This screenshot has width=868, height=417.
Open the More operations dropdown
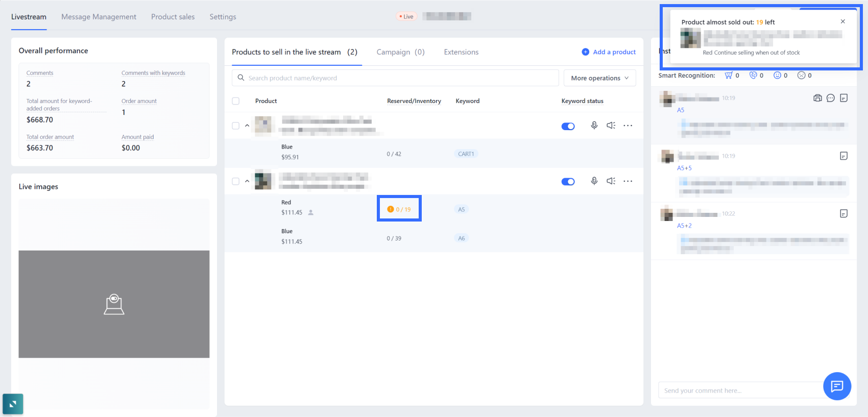pos(599,78)
